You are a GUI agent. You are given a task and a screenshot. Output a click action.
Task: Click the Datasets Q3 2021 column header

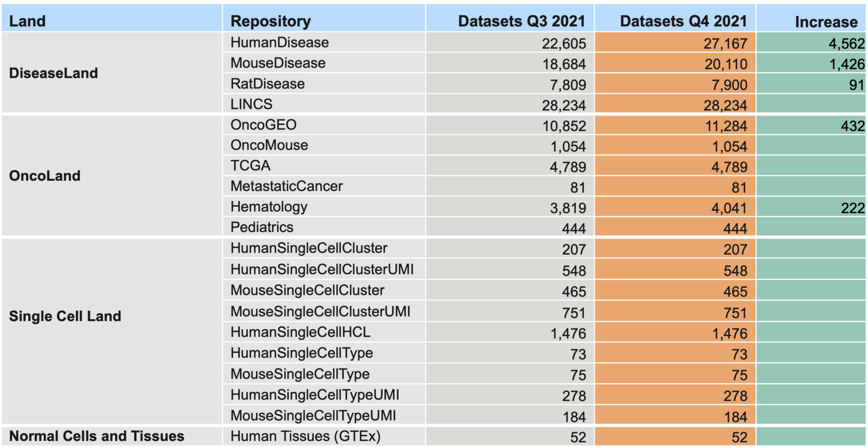(521, 21)
